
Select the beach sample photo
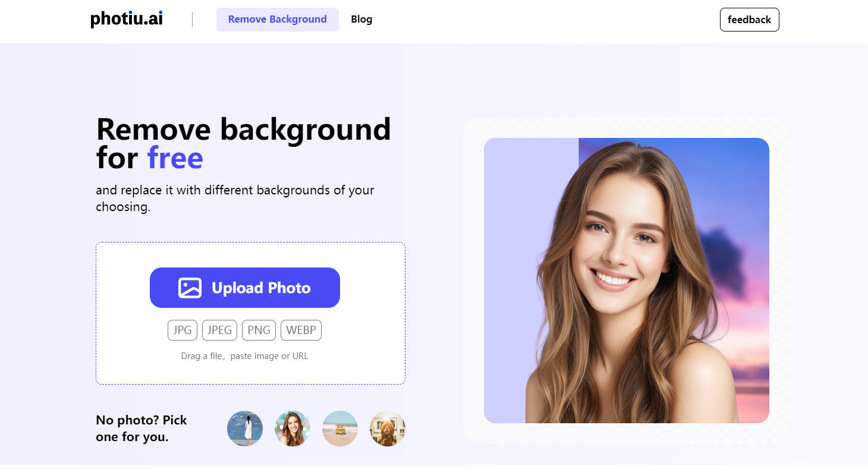pos(339,428)
